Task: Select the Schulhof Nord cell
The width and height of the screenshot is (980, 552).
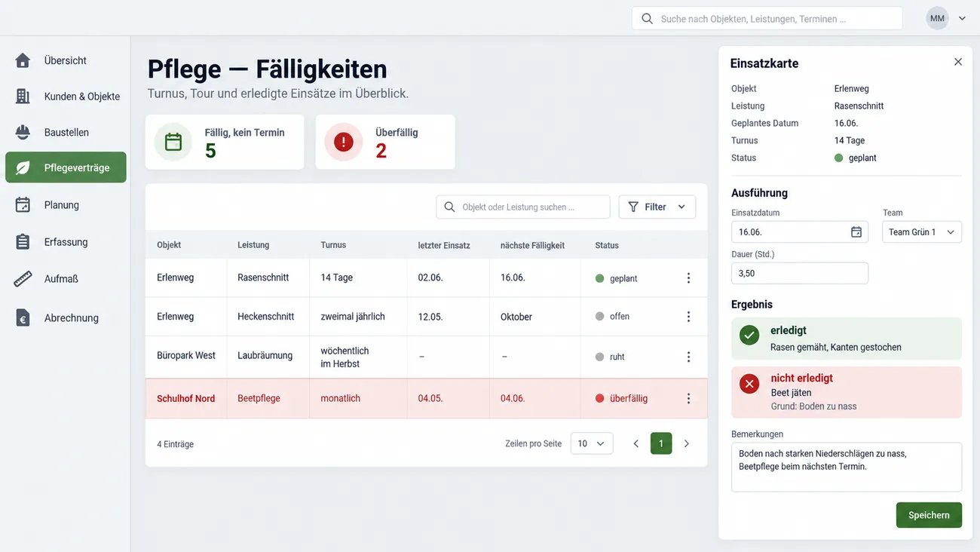Action: coord(185,398)
